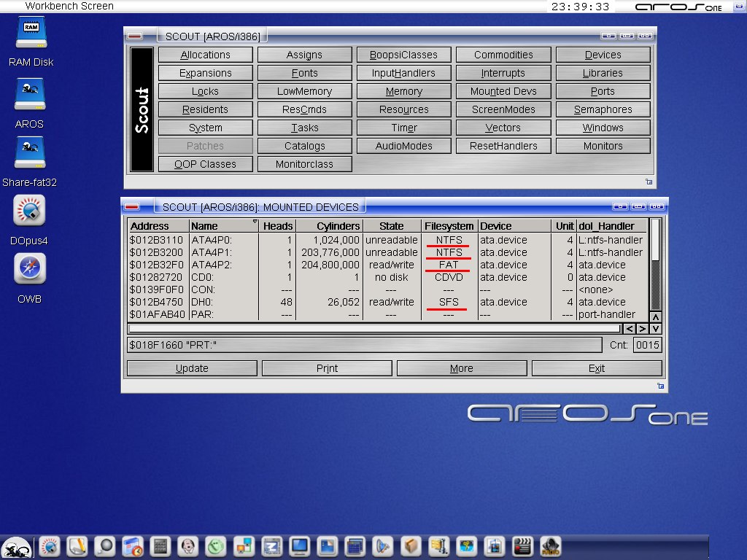The height and width of the screenshot is (560, 747).
Task: Launch the Radio speaker icon in dock
Action: click(x=549, y=545)
